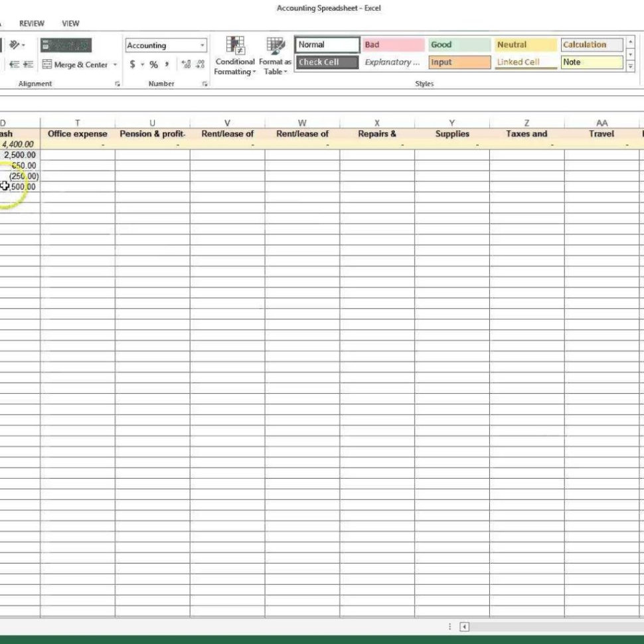The width and height of the screenshot is (644, 644).
Task: Apply Accounting Number Format dollar sign
Action: coord(131,64)
